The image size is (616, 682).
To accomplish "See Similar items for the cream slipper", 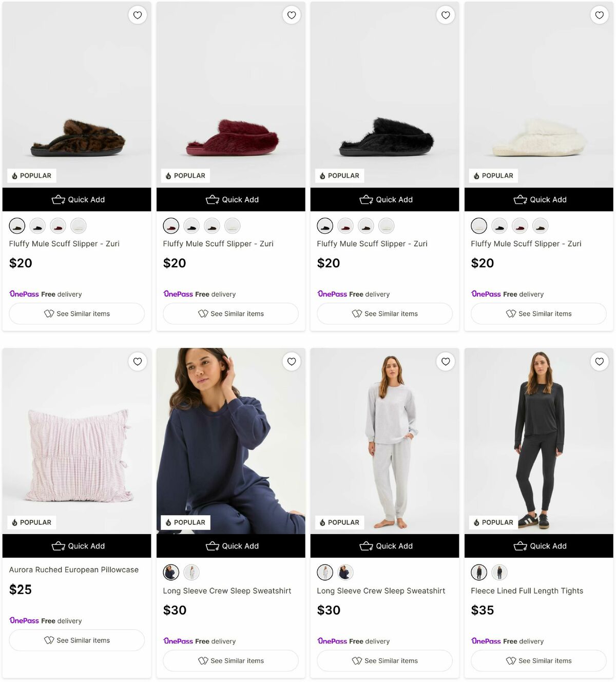I will [538, 313].
